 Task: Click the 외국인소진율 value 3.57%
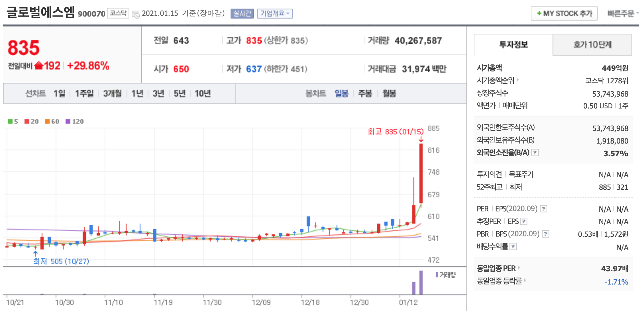point(616,154)
